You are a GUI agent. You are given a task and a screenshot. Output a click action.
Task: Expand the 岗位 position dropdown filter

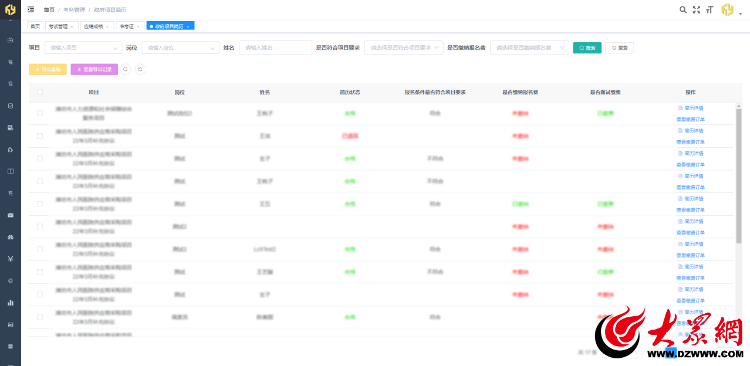[181, 48]
